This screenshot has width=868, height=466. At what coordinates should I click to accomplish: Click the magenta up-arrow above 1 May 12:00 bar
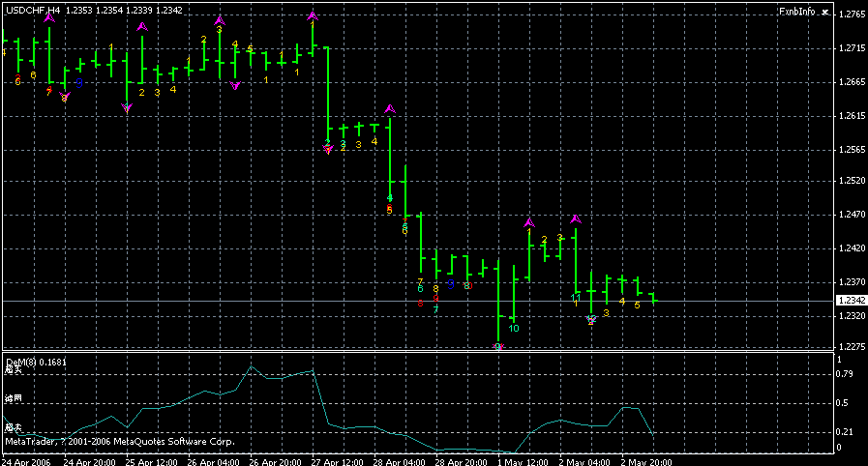528,223
